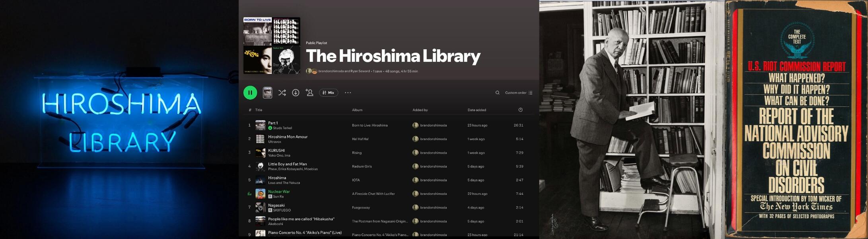Open artist Studs Terkel
The image size is (868, 239).
click(282, 128)
